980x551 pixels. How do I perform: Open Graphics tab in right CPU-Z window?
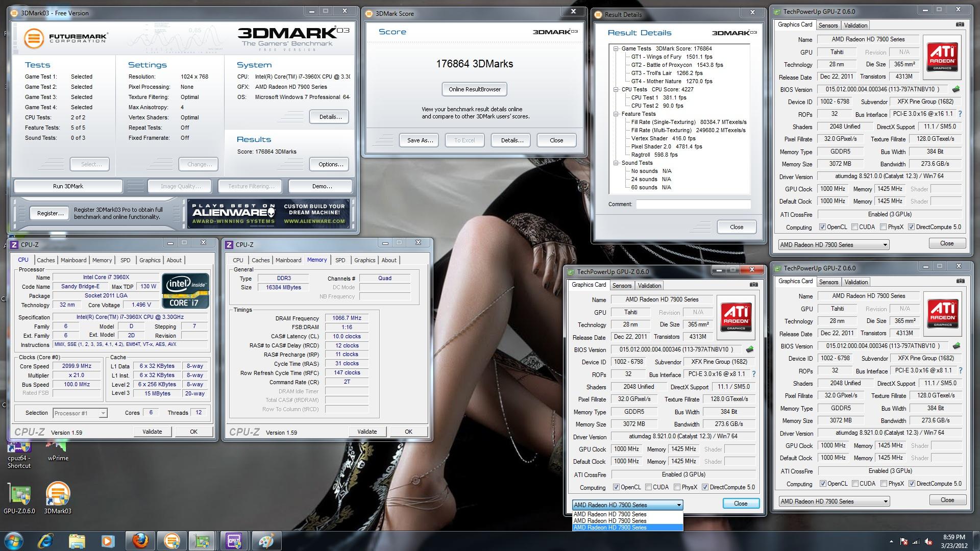[x=365, y=260]
